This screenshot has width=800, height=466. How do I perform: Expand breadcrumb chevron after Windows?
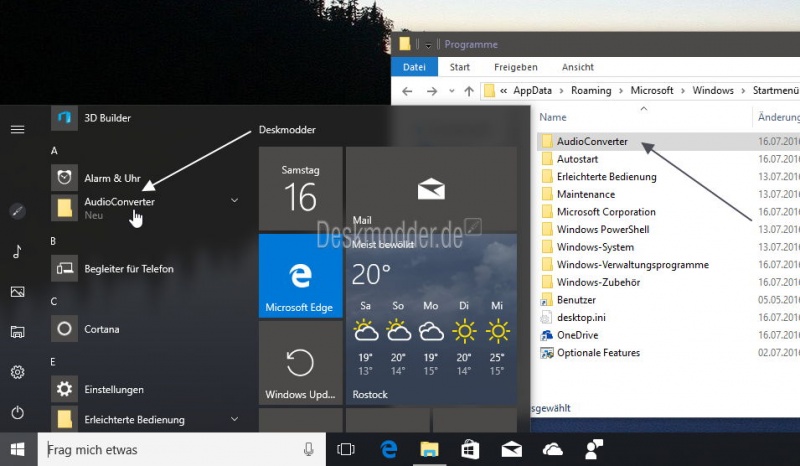[x=743, y=91]
